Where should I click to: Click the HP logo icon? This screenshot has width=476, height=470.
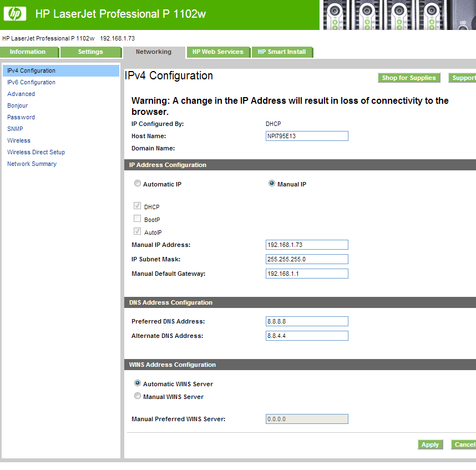tap(14, 13)
